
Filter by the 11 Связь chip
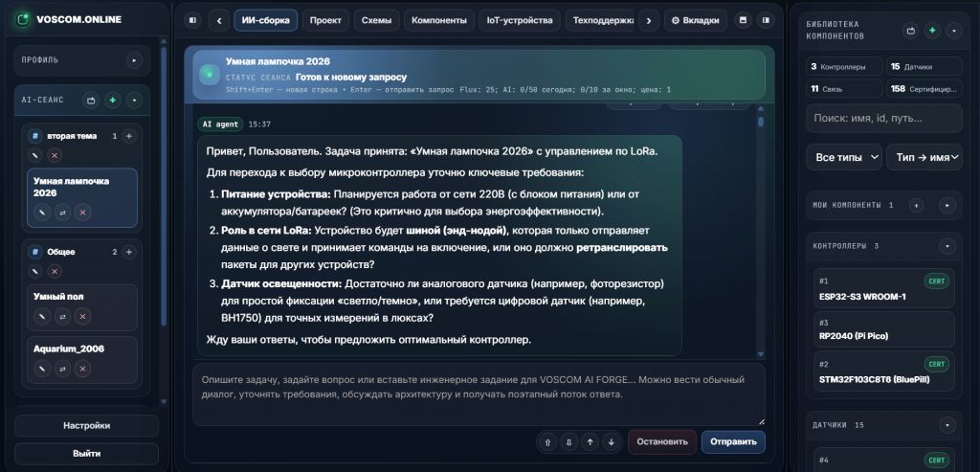tap(844, 89)
